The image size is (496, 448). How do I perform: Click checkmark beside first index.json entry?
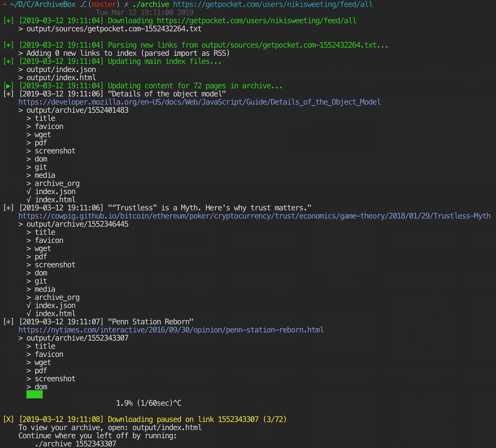[x=29, y=192]
